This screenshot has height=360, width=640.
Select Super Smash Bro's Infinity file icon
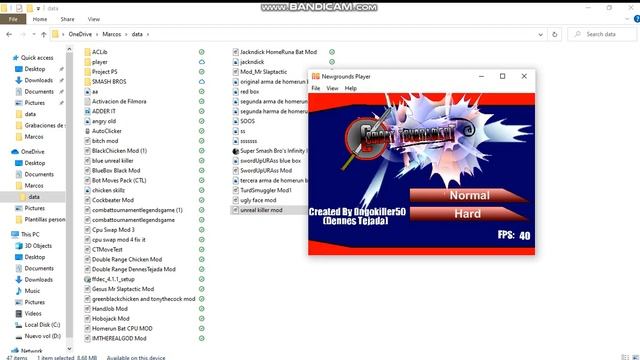tap(236, 151)
